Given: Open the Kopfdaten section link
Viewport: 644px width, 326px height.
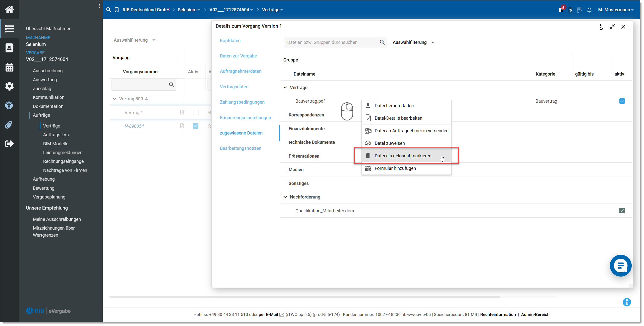Looking at the screenshot, I should [230, 40].
